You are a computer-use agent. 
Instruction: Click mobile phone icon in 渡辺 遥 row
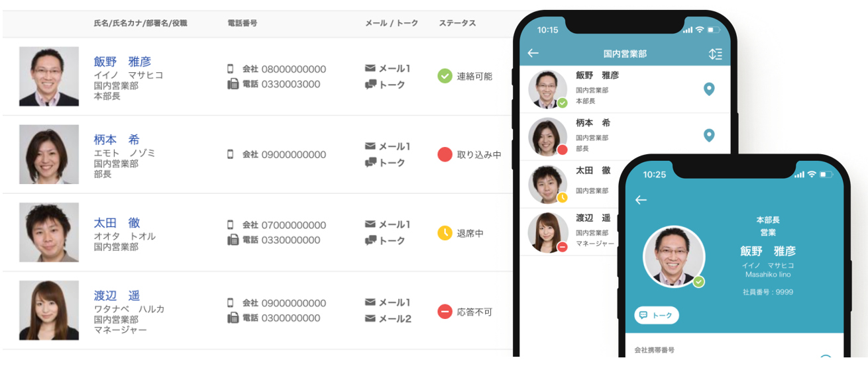tap(231, 303)
